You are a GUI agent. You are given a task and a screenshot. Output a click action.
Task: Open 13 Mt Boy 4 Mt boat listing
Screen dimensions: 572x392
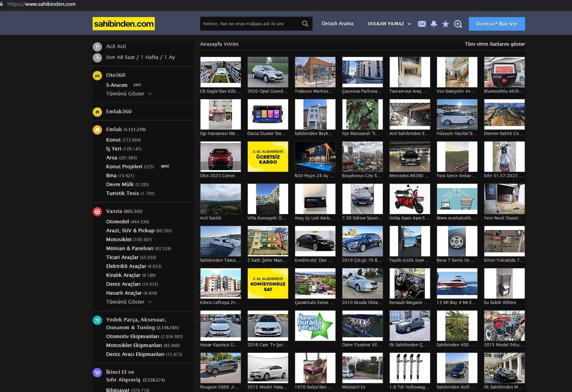(x=457, y=283)
